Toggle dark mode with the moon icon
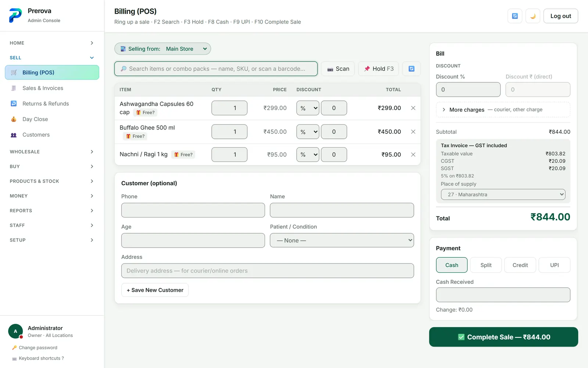This screenshot has width=588, height=368. pyautogui.click(x=533, y=16)
